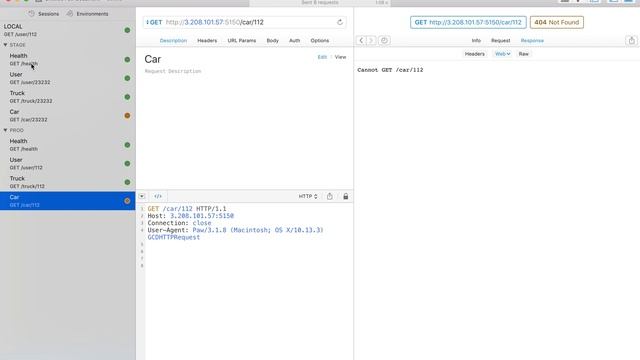This screenshot has height=360, width=640.
Task: Switch to response Request tab
Action: click(500, 41)
